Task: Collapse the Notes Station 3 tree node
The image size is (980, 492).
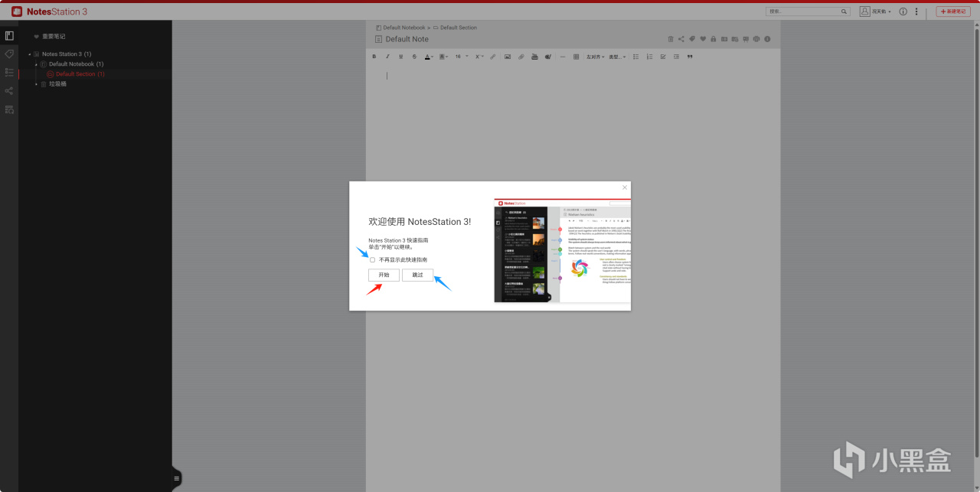Action: pos(29,54)
